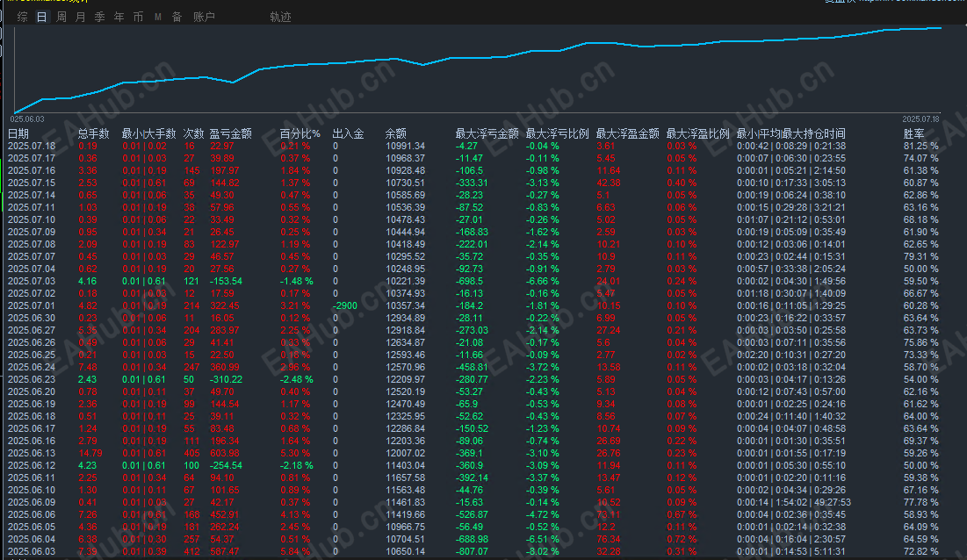The height and width of the screenshot is (560, 967).
Task: Click the percentage value 5.84 %
Action: (x=295, y=551)
